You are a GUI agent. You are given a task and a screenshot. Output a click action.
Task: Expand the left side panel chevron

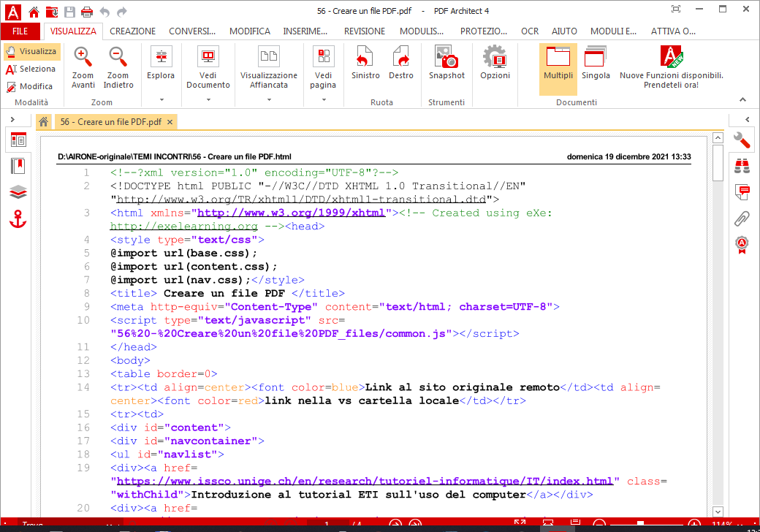coord(12,119)
